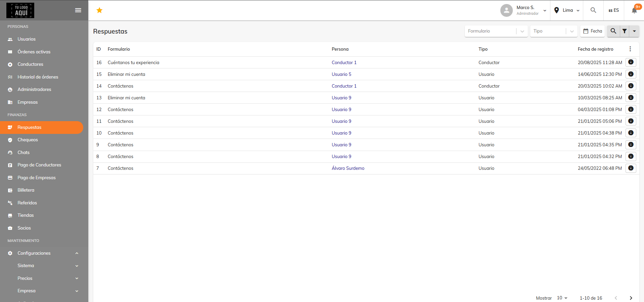View info for response ID 16
Image resolution: width=644 pixels, height=302 pixels.
click(x=631, y=62)
